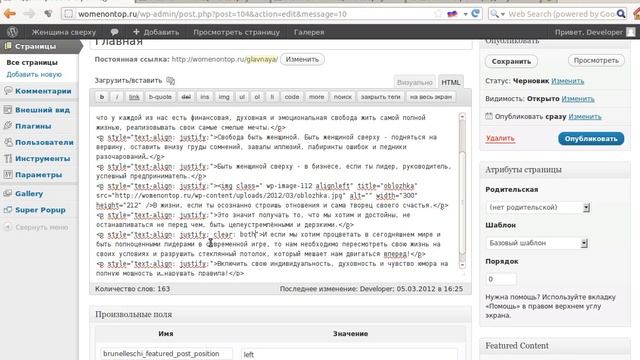This screenshot has height=360, width=640.
Task: Click the Gallery sidebar icon
Action: tap(8, 193)
